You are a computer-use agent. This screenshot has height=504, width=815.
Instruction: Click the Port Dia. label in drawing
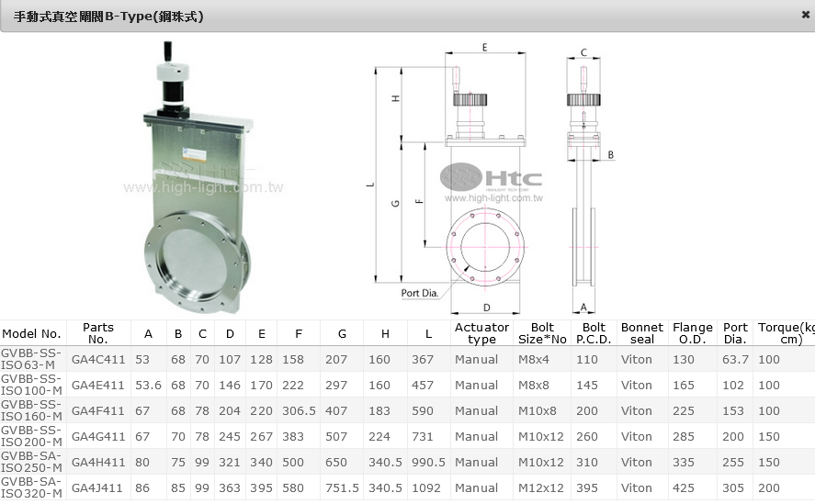click(x=423, y=294)
